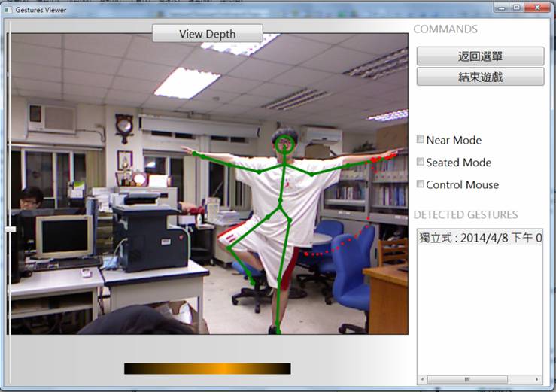Viewport: 556px width, 392px height.
Task: Click the Gestures Viewer window icon
Action: pos(8,9)
